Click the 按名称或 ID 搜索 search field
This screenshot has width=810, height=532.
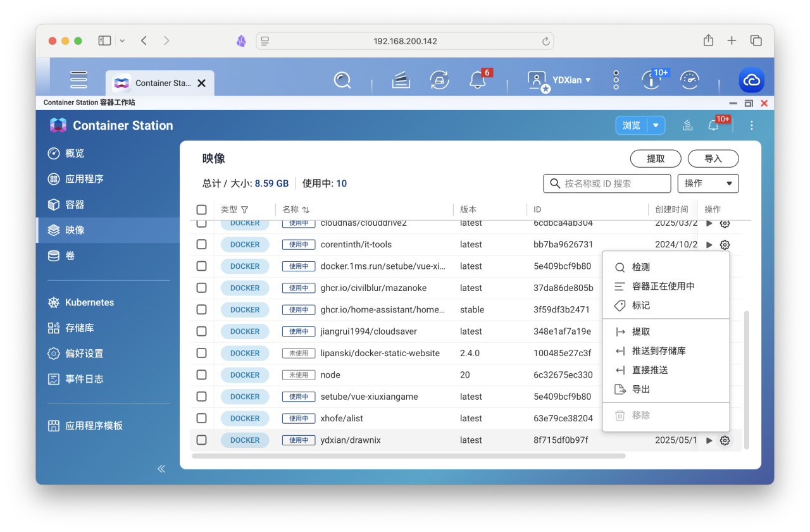pos(607,183)
